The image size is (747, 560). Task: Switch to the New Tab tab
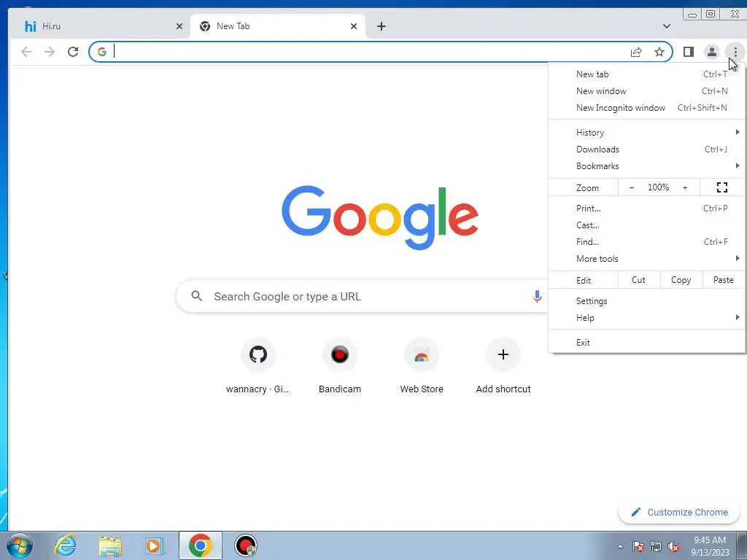pyautogui.click(x=278, y=26)
